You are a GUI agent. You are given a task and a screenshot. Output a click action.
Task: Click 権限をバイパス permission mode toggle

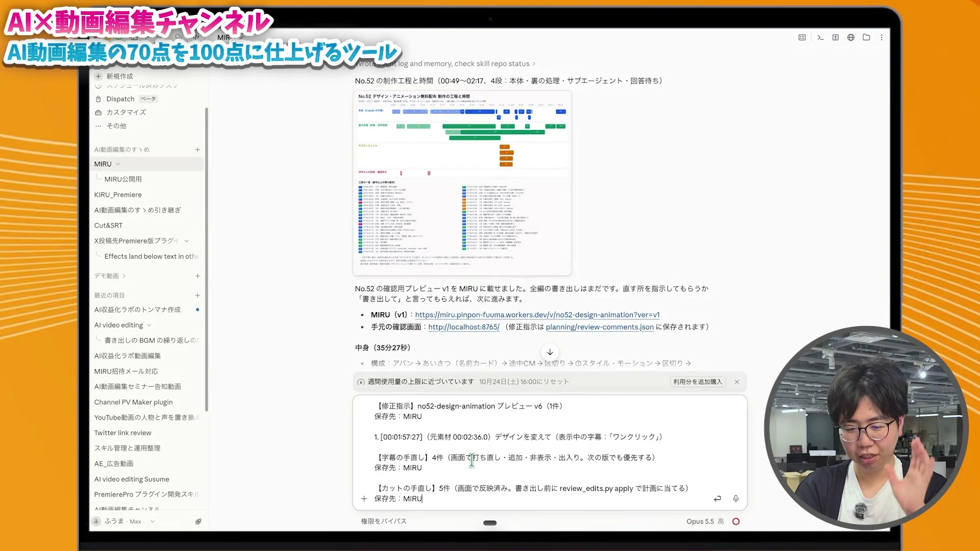tap(383, 521)
